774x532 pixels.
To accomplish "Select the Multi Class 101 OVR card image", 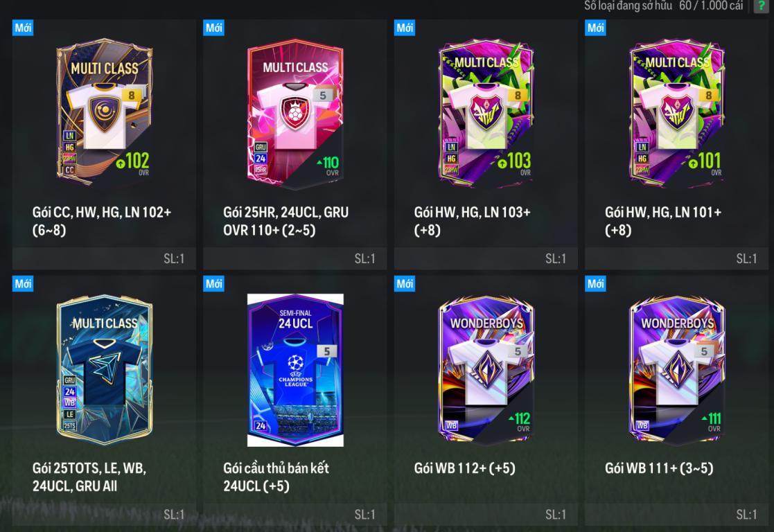I will coord(677,113).
